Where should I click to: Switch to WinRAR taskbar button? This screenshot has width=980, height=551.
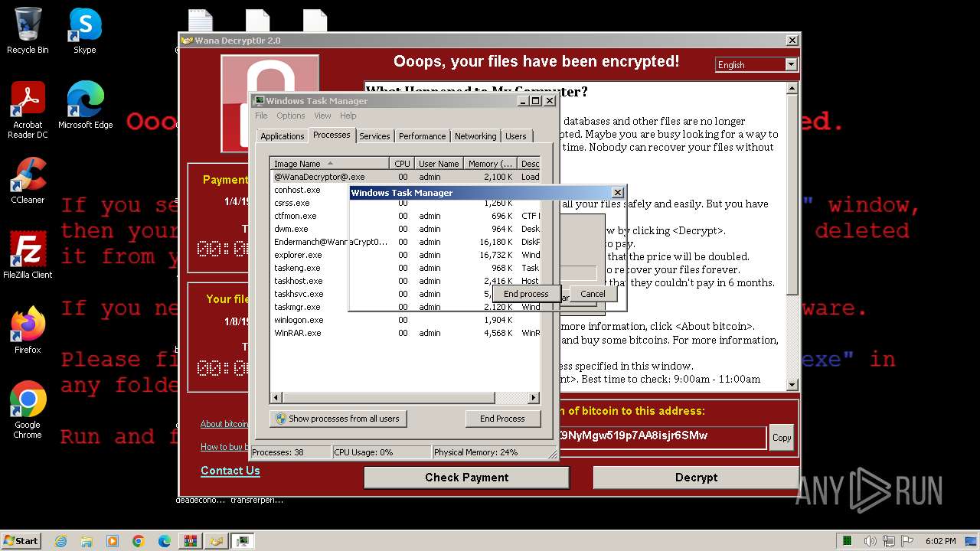(x=191, y=541)
